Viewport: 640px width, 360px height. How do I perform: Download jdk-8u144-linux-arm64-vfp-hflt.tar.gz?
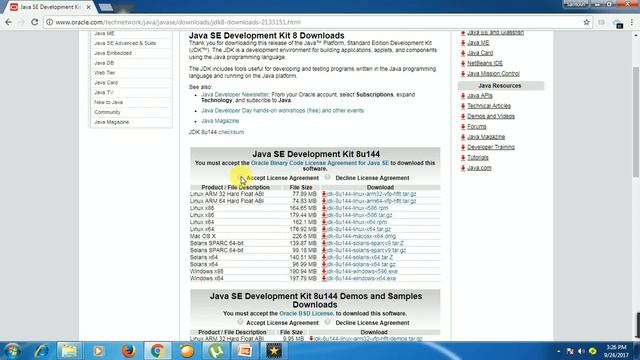pyautogui.click(x=371, y=201)
